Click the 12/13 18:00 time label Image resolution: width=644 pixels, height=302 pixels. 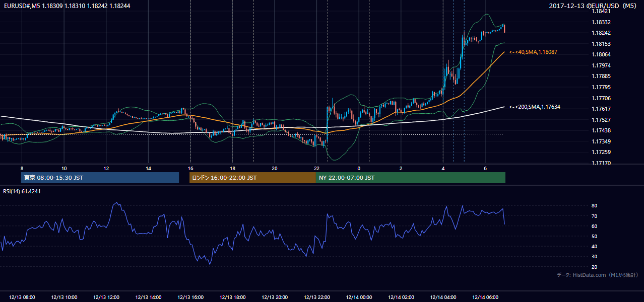tap(232, 297)
